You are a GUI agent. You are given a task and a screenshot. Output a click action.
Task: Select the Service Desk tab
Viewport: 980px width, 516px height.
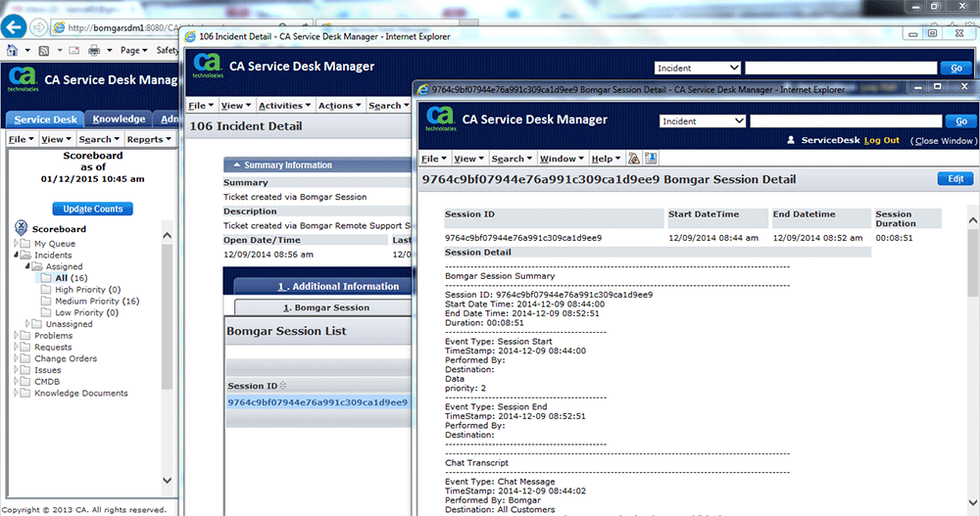(46, 119)
